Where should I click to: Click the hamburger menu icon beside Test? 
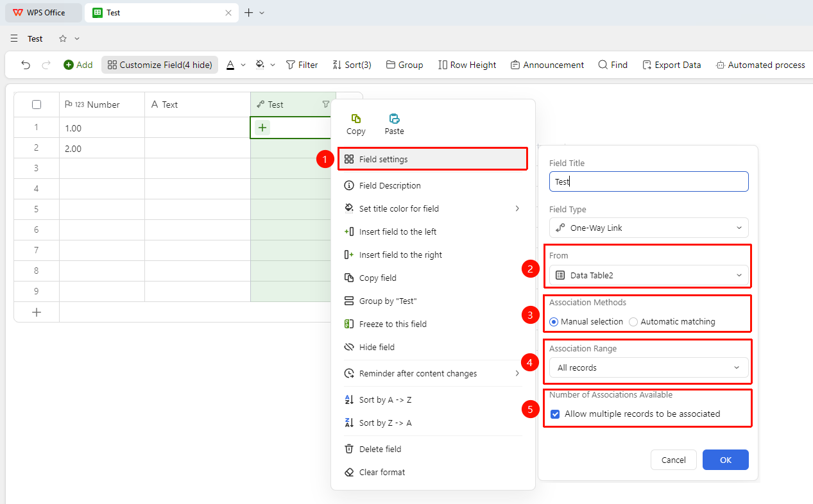pos(14,38)
